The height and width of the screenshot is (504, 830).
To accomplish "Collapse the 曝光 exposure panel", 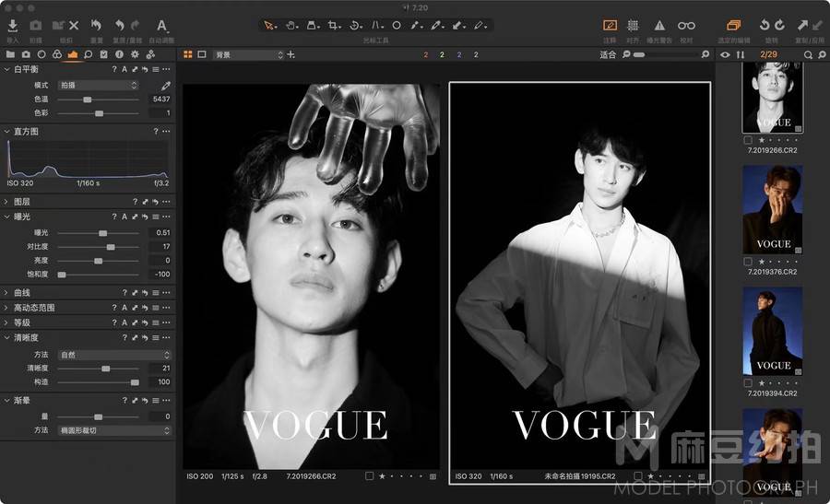I will point(6,217).
